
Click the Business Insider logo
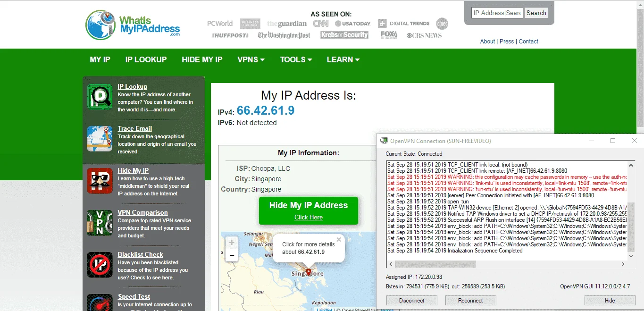click(x=250, y=24)
